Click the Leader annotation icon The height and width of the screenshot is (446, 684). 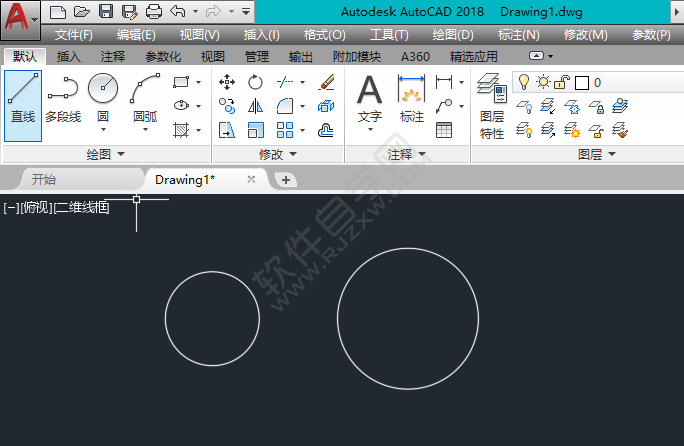point(444,106)
